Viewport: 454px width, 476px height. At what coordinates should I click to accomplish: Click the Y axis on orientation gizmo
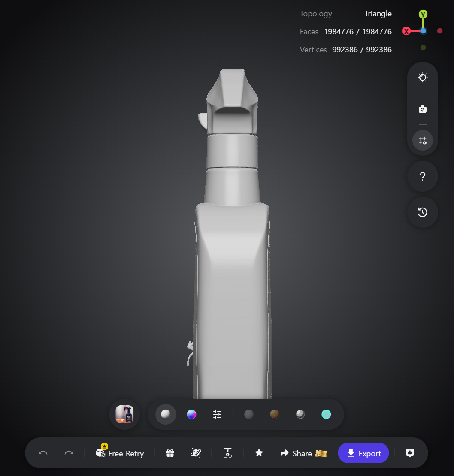(x=423, y=14)
